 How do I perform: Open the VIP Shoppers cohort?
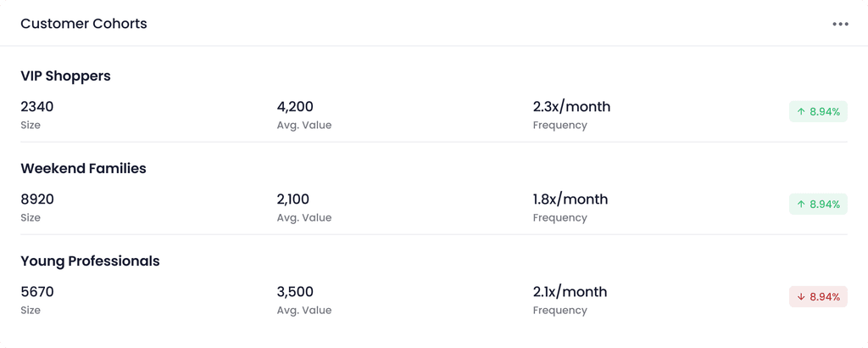coord(65,76)
